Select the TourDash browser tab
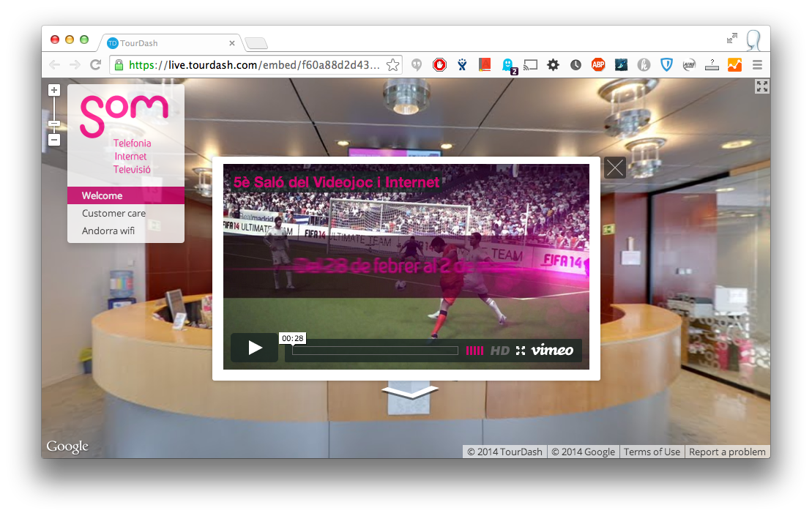 pyautogui.click(x=169, y=43)
